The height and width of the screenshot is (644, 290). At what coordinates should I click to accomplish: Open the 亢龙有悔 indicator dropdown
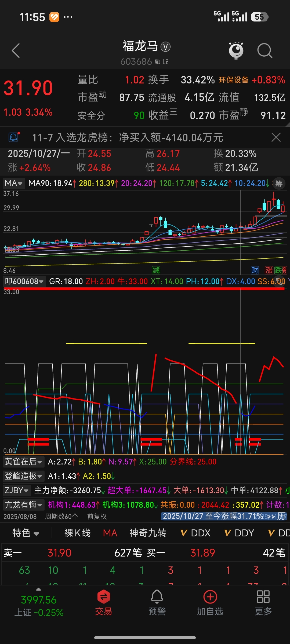24,505
